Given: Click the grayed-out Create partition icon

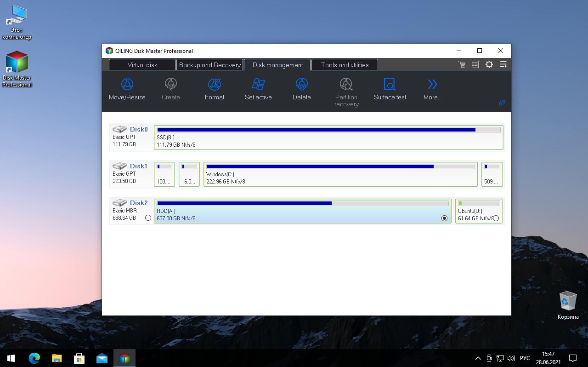Looking at the screenshot, I should [171, 84].
